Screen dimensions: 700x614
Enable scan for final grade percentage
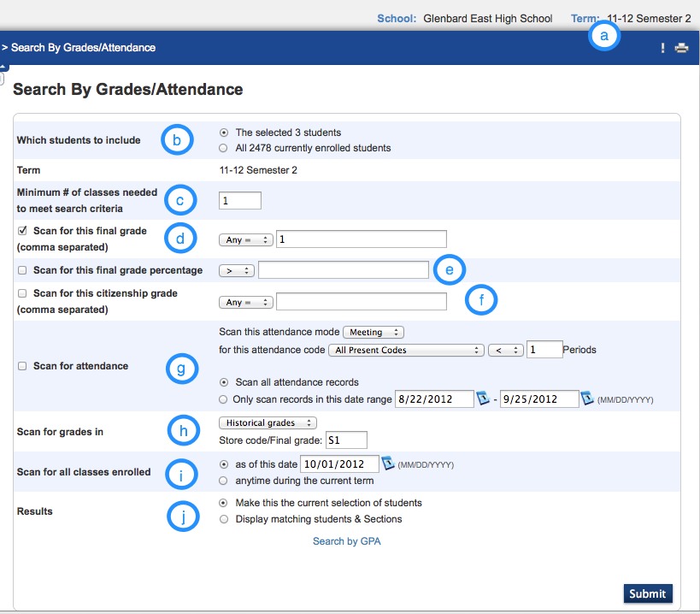[x=22, y=270]
